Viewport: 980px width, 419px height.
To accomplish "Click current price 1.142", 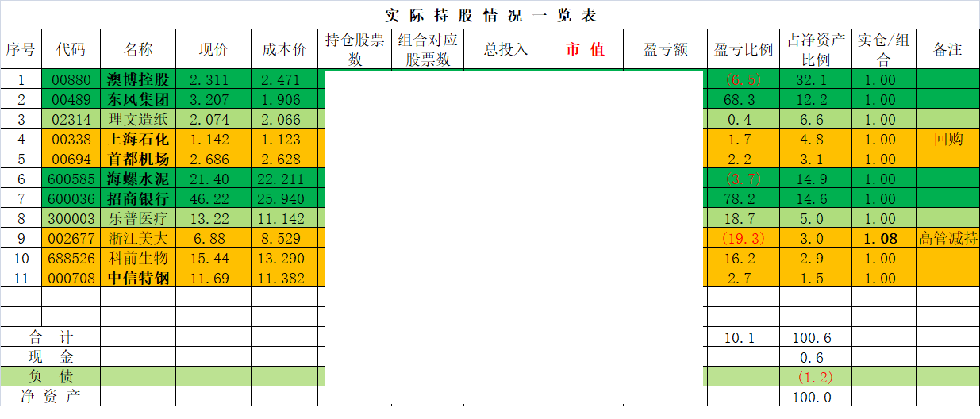I will 213,140.
